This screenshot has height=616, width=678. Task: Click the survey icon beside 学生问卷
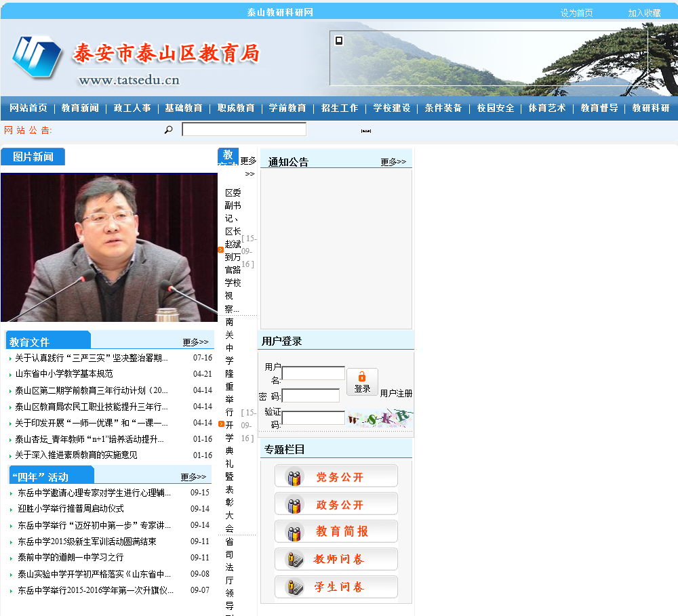click(x=296, y=588)
